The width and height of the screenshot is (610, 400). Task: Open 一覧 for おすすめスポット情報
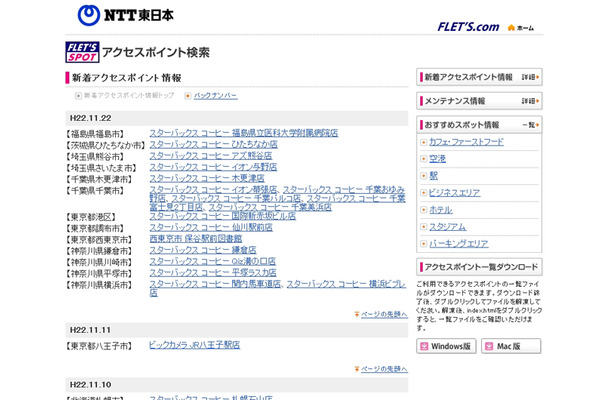point(530,125)
